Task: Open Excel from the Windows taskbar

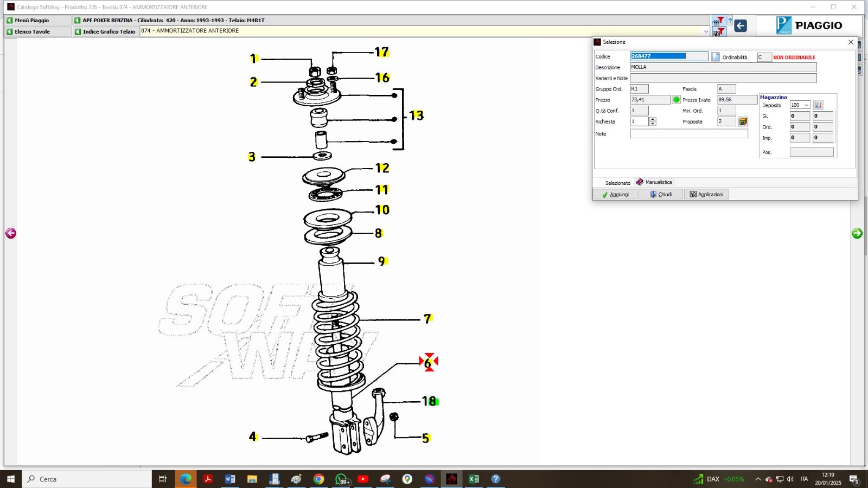Action: click(x=474, y=479)
